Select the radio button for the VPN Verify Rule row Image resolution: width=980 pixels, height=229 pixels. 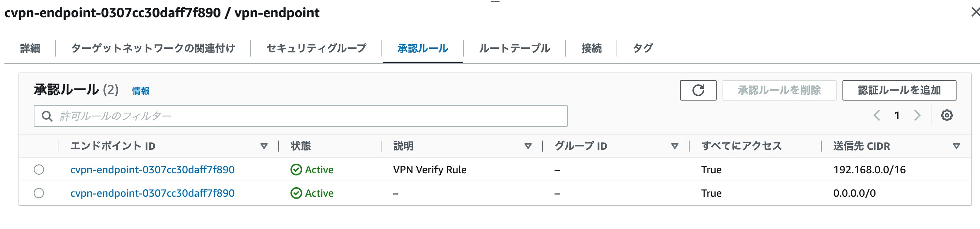coord(38,170)
